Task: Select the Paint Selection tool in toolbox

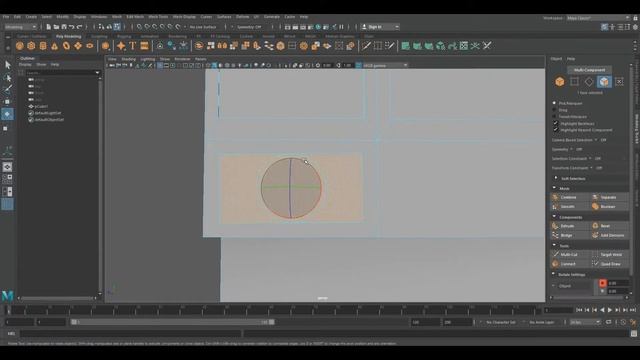Action: [x=7, y=89]
